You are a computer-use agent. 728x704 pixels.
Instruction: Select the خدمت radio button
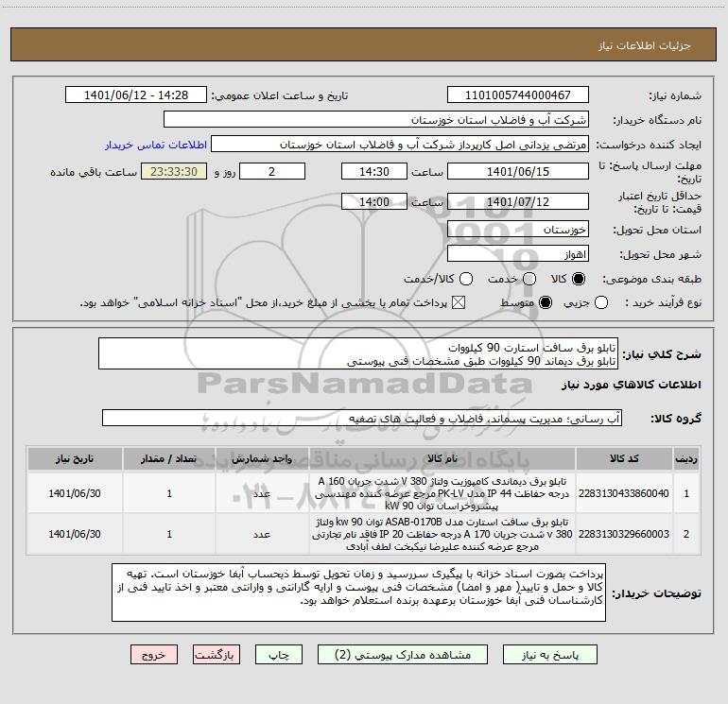529,279
